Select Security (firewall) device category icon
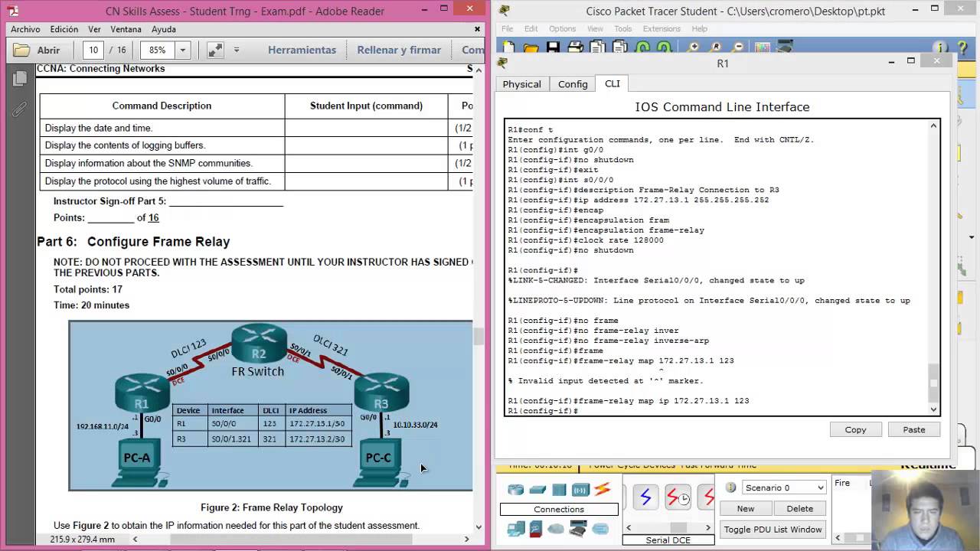This screenshot has width=980, height=551. 536,529
